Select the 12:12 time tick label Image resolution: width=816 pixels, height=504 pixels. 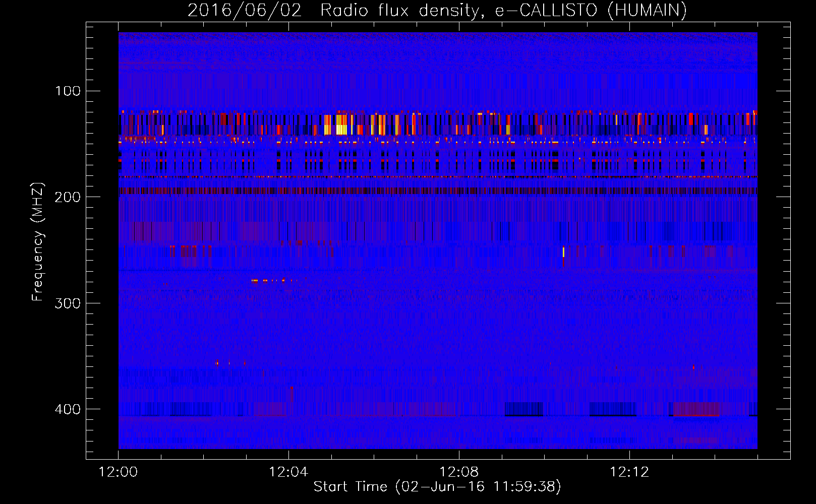pos(629,472)
